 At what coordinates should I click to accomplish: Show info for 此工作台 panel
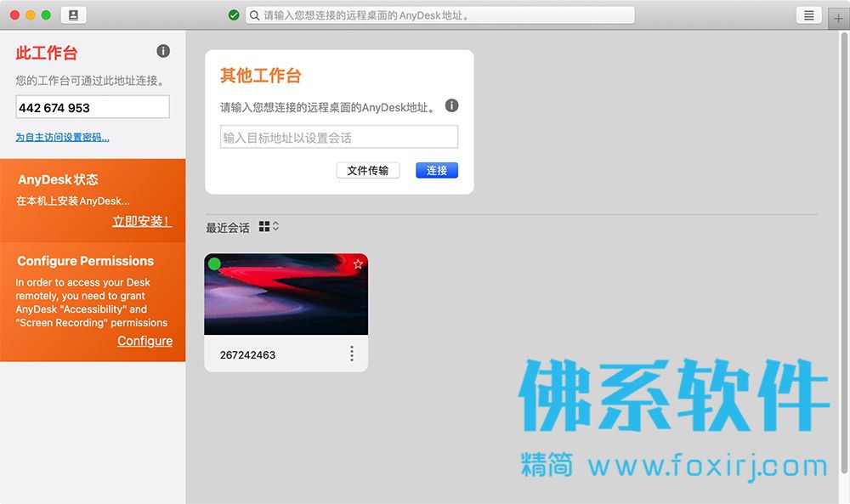click(x=163, y=51)
